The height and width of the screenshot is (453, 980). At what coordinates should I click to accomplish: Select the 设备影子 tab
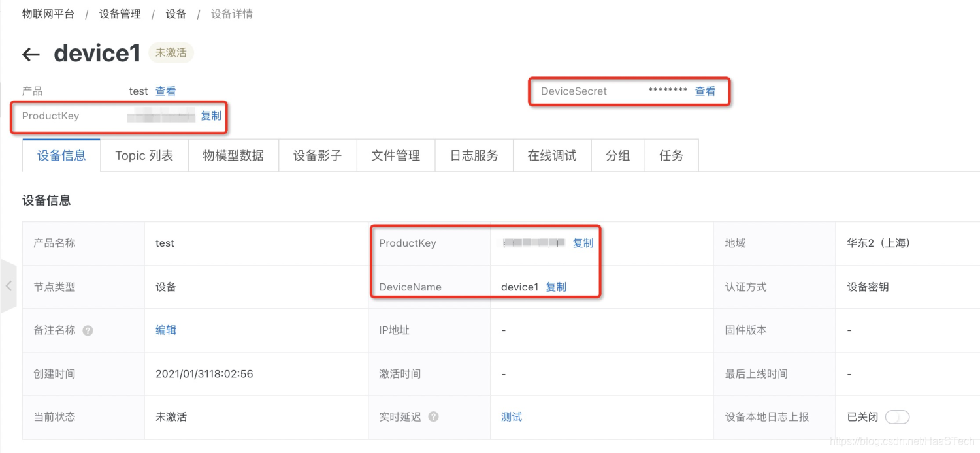coord(318,155)
